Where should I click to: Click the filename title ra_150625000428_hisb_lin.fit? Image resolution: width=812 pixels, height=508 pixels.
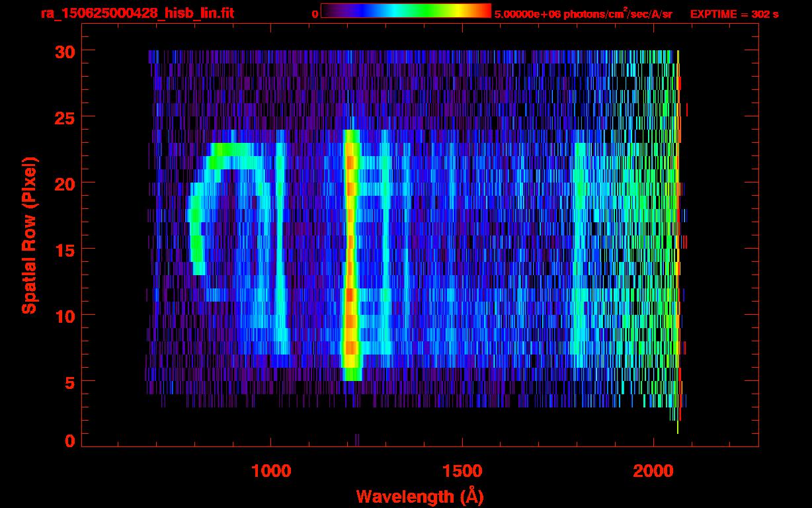pos(137,13)
